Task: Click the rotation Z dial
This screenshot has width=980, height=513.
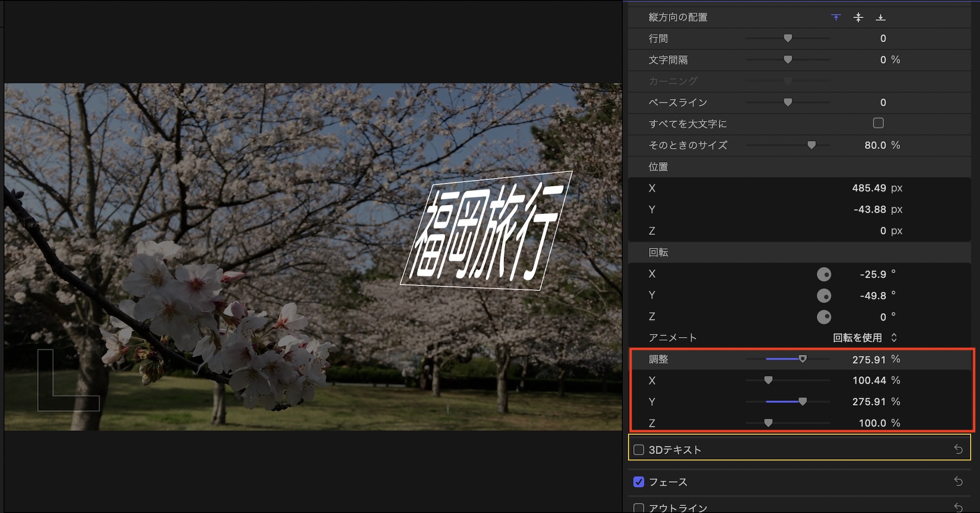Action: pos(824,317)
